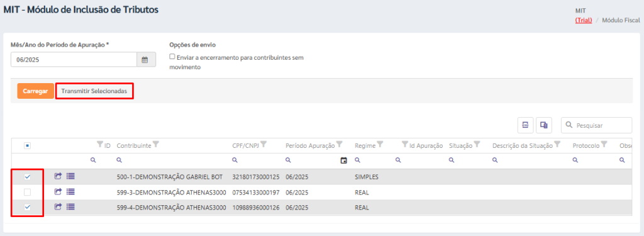The height and width of the screenshot is (236, 644).
Task: Click the share icon for 599-4 ATHENAS3000
Action: pyautogui.click(x=58, y=207)
